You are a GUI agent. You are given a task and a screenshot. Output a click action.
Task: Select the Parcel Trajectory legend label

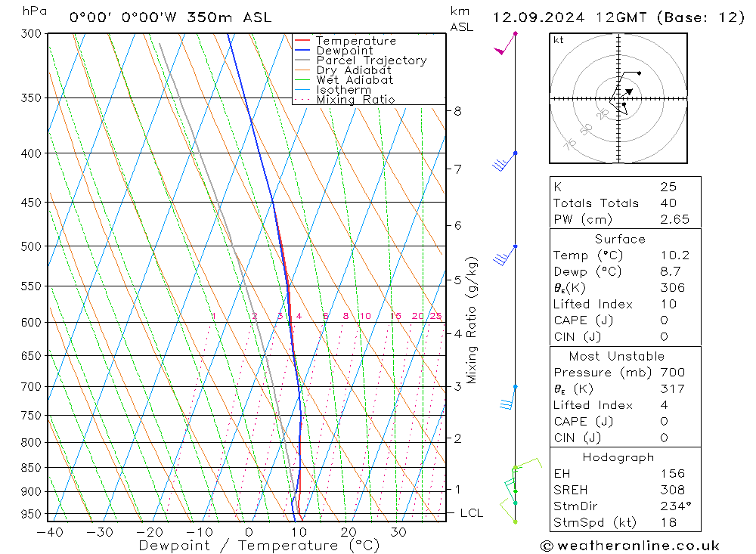(371, 60)
